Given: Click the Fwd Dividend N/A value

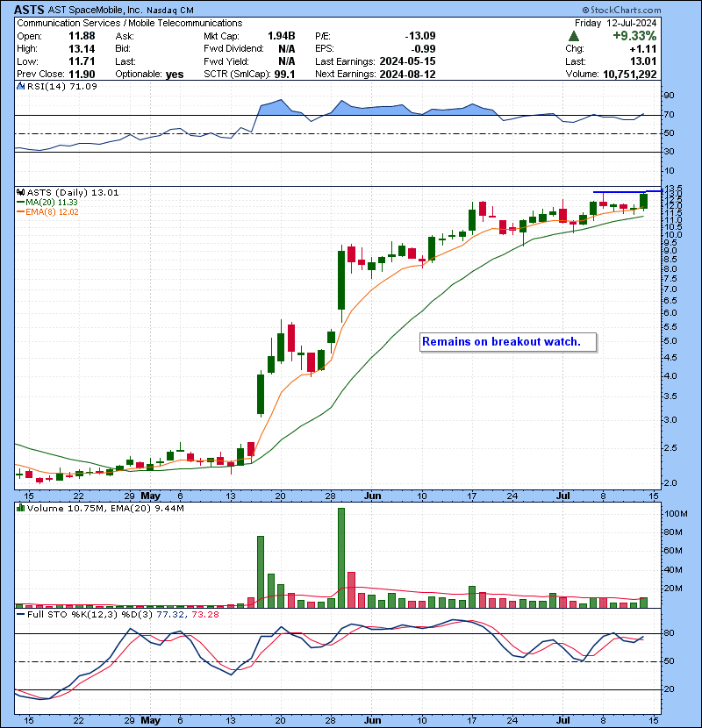Looking at the screenshot, I should (287, 49).
